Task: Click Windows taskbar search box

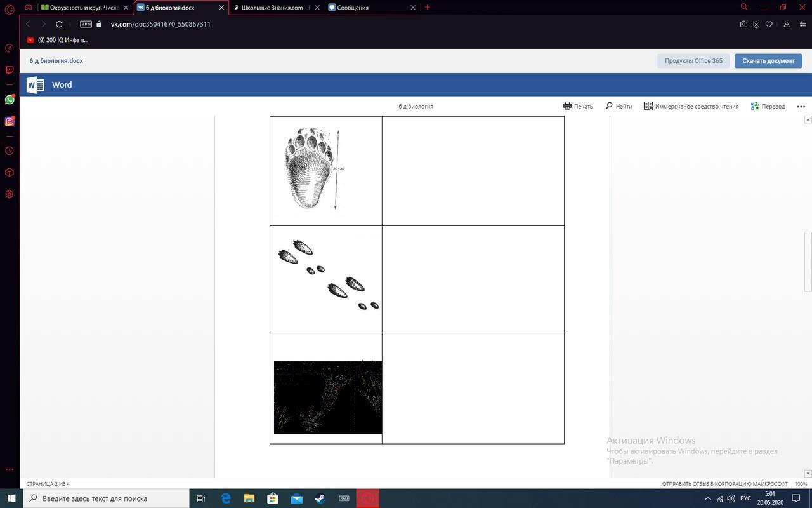Action: pyautogui.click(x=107, y=498)
